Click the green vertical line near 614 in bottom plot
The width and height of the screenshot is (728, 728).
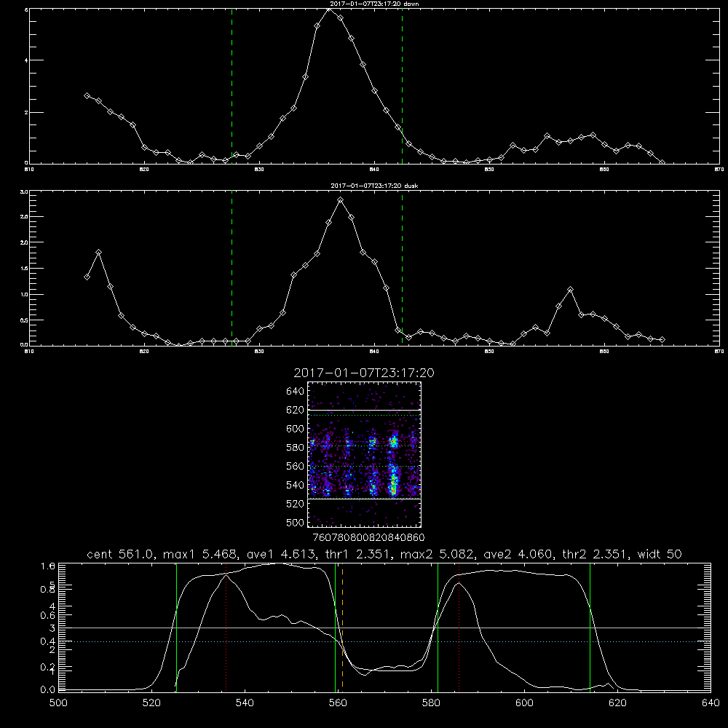pos(590,627)
